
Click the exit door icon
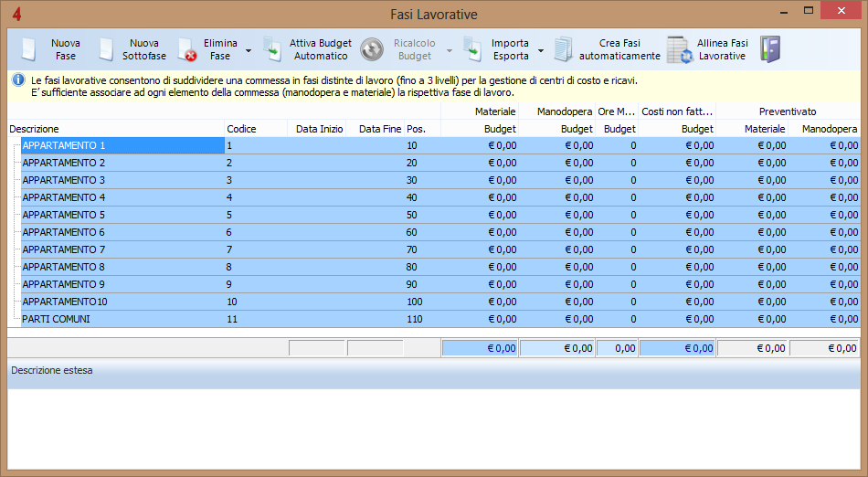[770, 49]
